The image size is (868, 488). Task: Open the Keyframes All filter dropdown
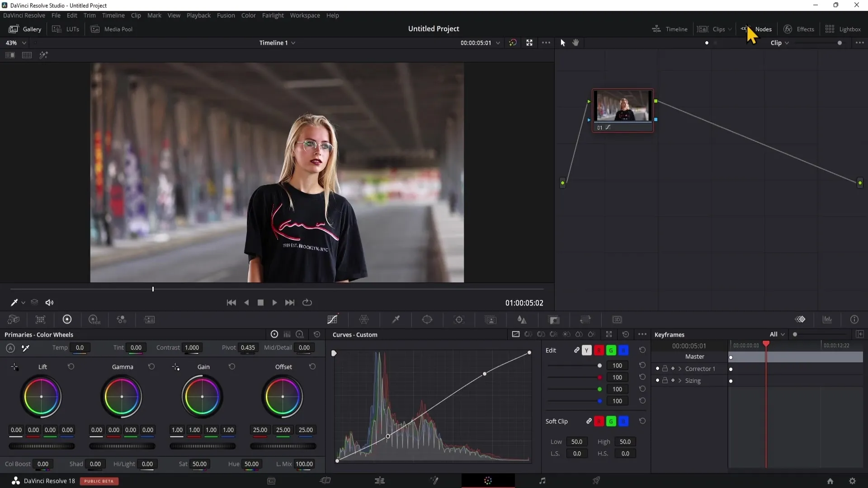[777, 334]
